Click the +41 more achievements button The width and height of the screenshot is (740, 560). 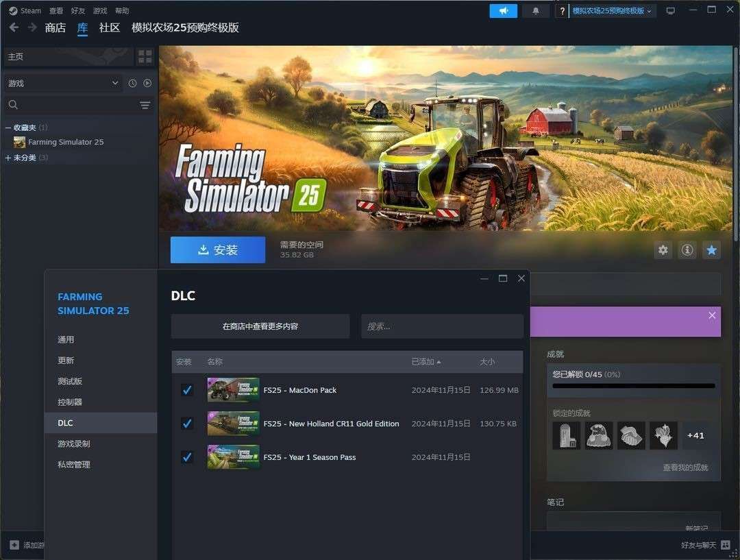click(695, 435)
